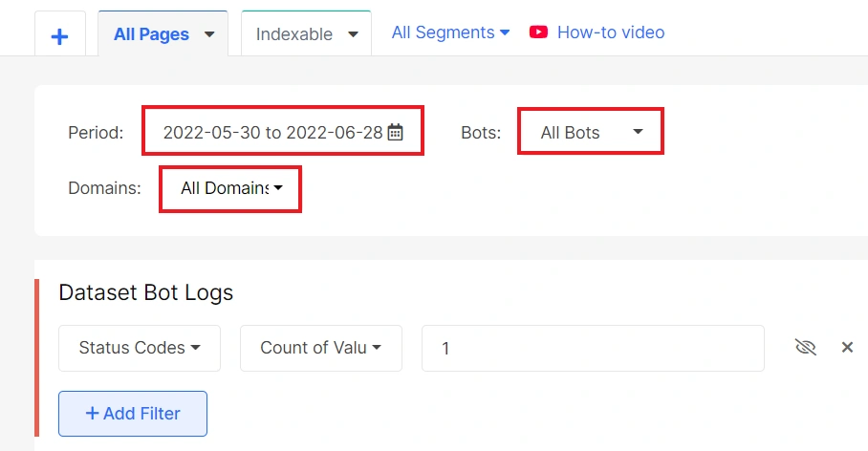868x451 pixels.
Task: Toggle filter visibility eye icon
Action: (806, 348)
